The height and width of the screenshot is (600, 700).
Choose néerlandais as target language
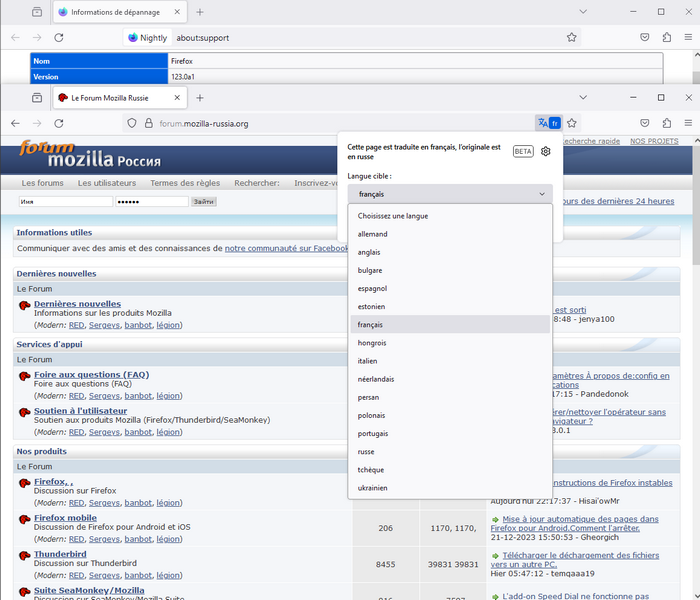pos(450,379)
